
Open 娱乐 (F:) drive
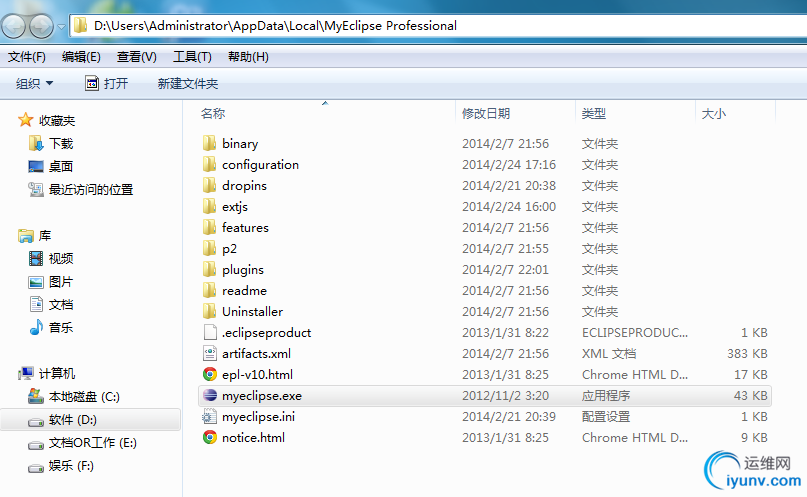pyautogui.click(x=71, y=466)
